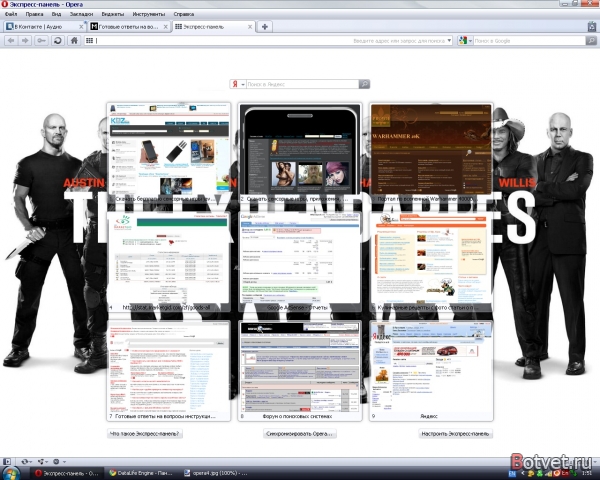Image resolution: width=600 pixels, height=480 pixels.
Task: Focus the Google search field
Action: [530, 41]
